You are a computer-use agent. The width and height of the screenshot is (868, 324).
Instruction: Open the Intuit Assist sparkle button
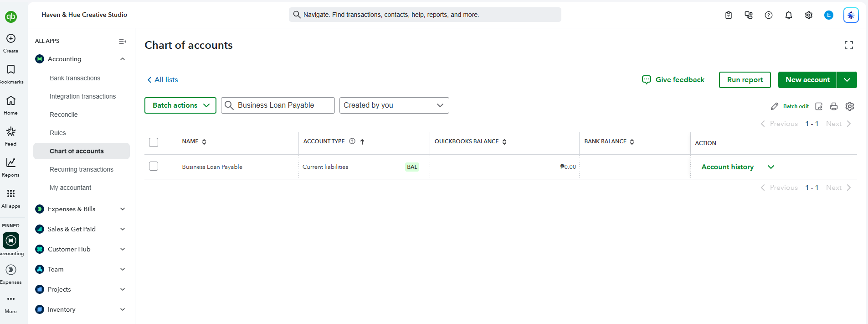click(x=851, y=15)
